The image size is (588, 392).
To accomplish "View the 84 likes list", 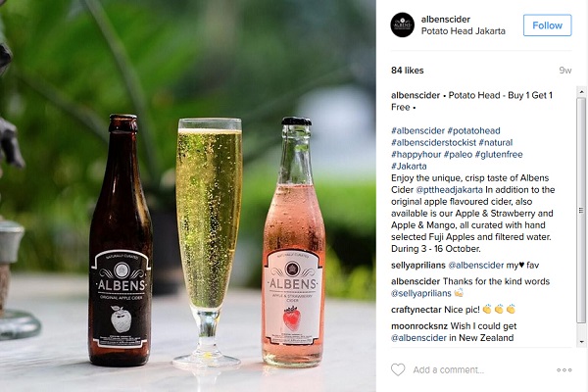I will click(408, 71).
